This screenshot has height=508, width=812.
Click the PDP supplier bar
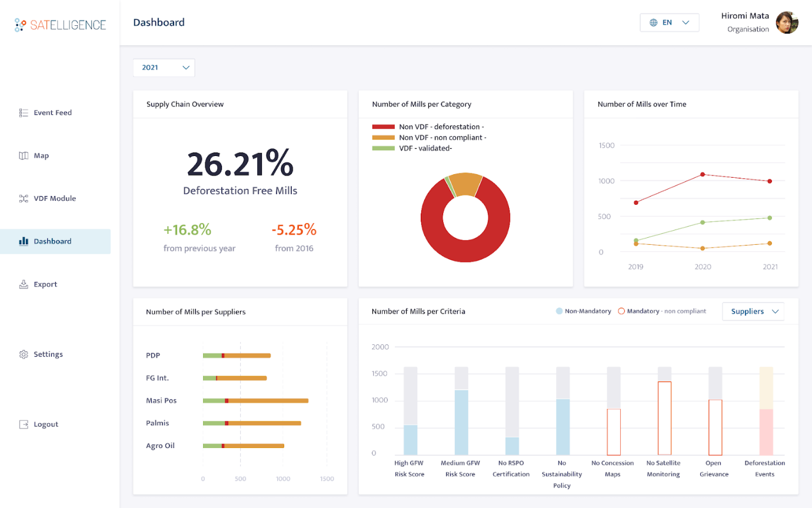click(x=237, y=356)
